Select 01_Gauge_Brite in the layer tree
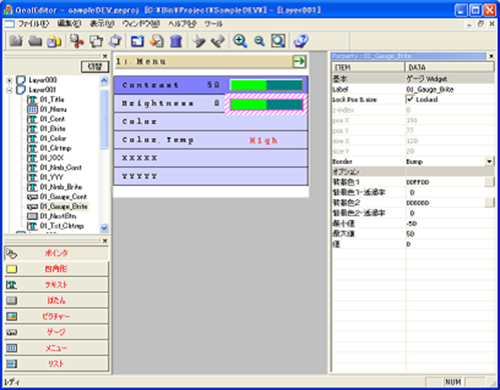This screenshot has height=390, width=500. coord(64,206)
